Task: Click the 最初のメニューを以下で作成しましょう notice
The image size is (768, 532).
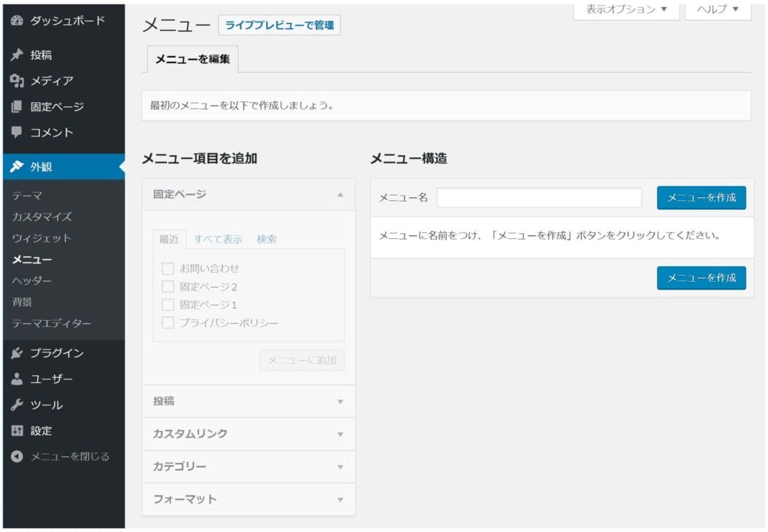Action: click(446, 106)
